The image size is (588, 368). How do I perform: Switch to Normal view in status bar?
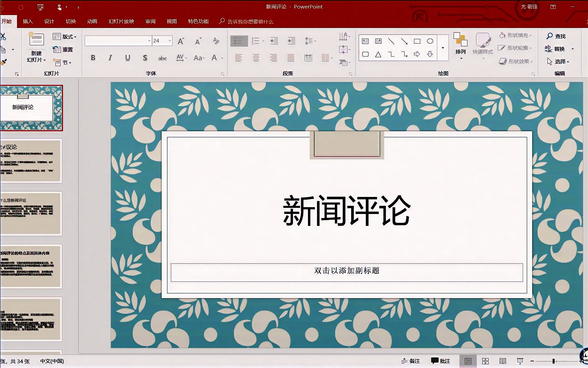pos(468,361)
